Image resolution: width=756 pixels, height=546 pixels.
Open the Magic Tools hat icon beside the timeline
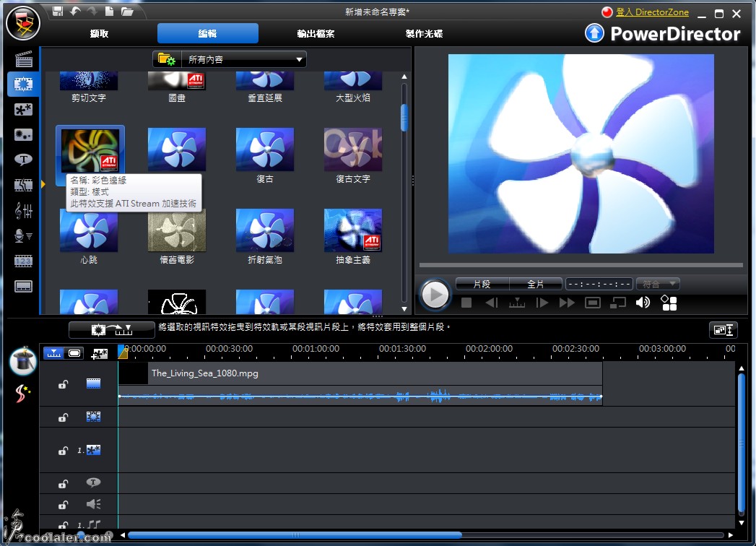tap(22, 361)
